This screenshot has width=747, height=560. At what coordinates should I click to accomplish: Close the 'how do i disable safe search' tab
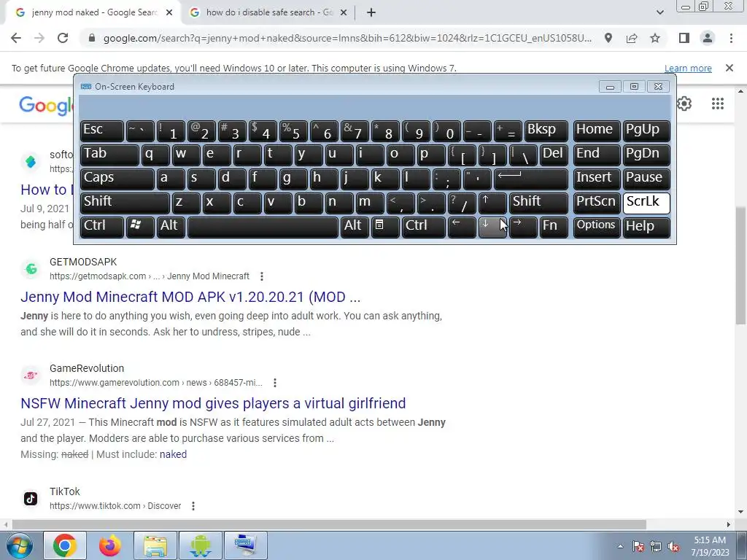[x=344, y=13]
